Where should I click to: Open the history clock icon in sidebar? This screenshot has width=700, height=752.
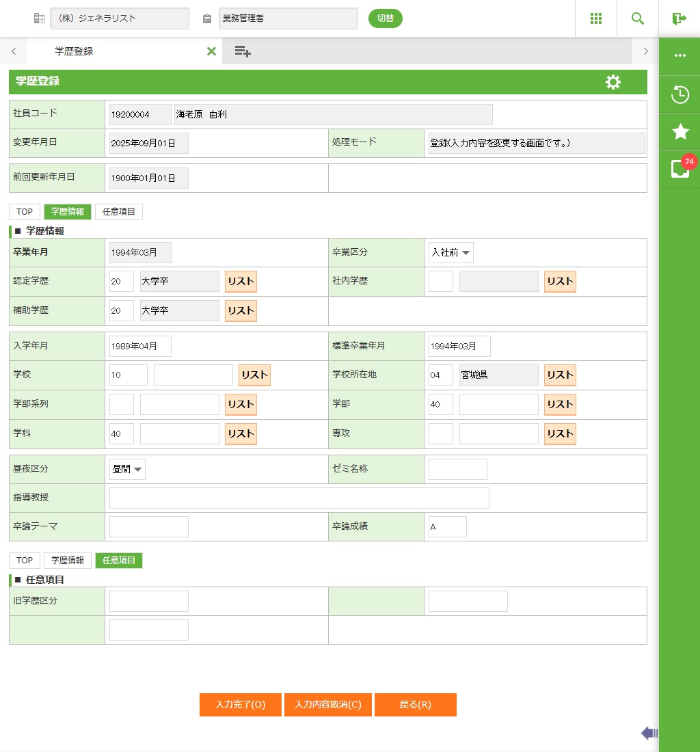click(x=679, y=94)
